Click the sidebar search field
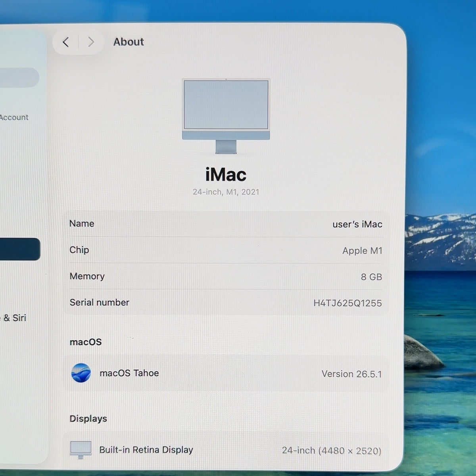Image resolution: width=476 pixels, height=476 pixels. point(19,77)
